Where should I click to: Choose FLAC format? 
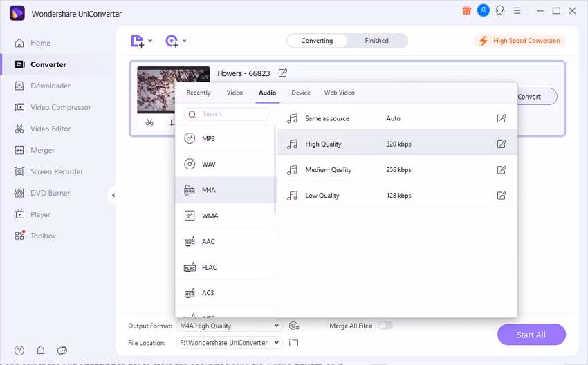(226, 268)
